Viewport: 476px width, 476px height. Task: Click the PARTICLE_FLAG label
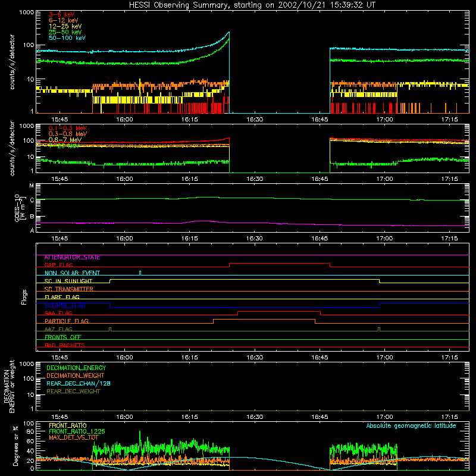(67, 321)
